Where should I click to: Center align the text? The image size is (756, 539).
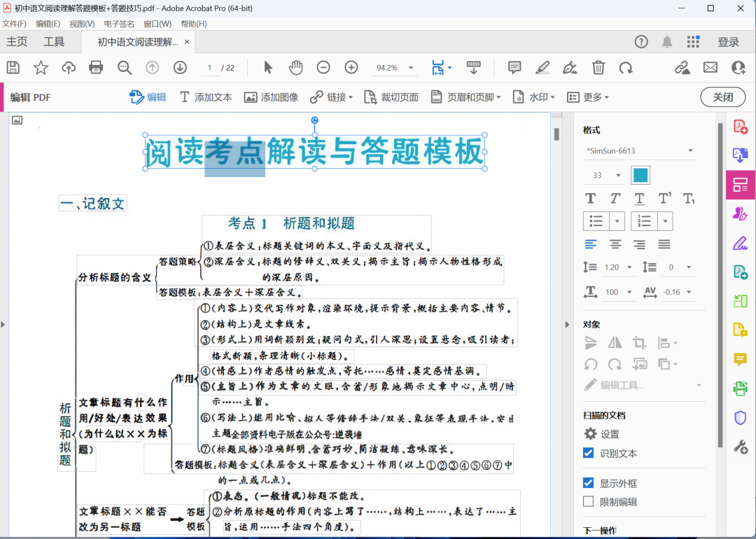pyautogui.click(x=615, y=244)
